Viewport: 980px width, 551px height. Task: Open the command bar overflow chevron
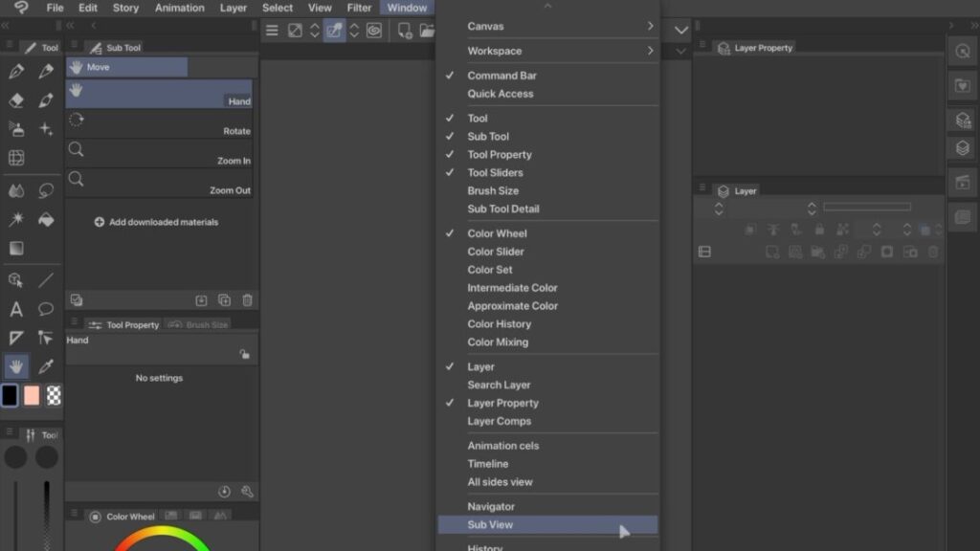(x=681, y=31)
